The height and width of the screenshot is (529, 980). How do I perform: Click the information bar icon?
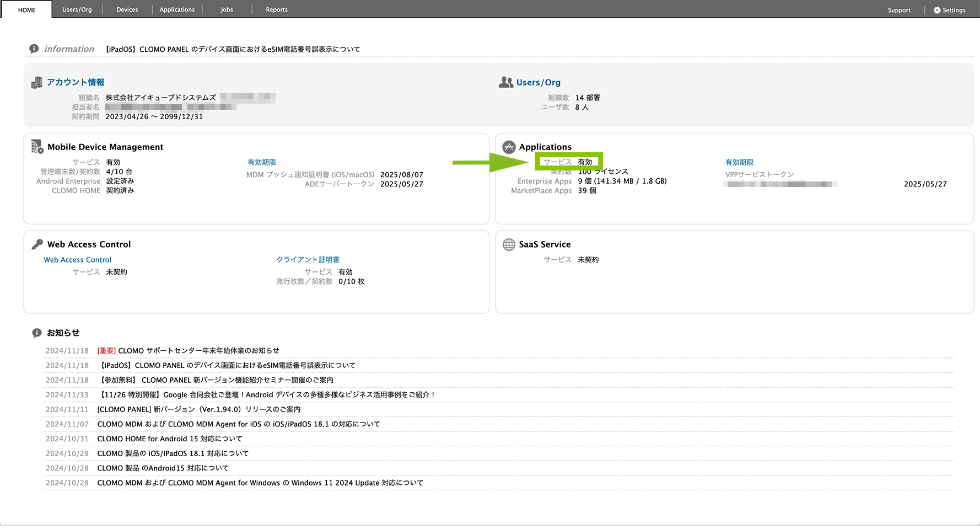pos(34,49)
